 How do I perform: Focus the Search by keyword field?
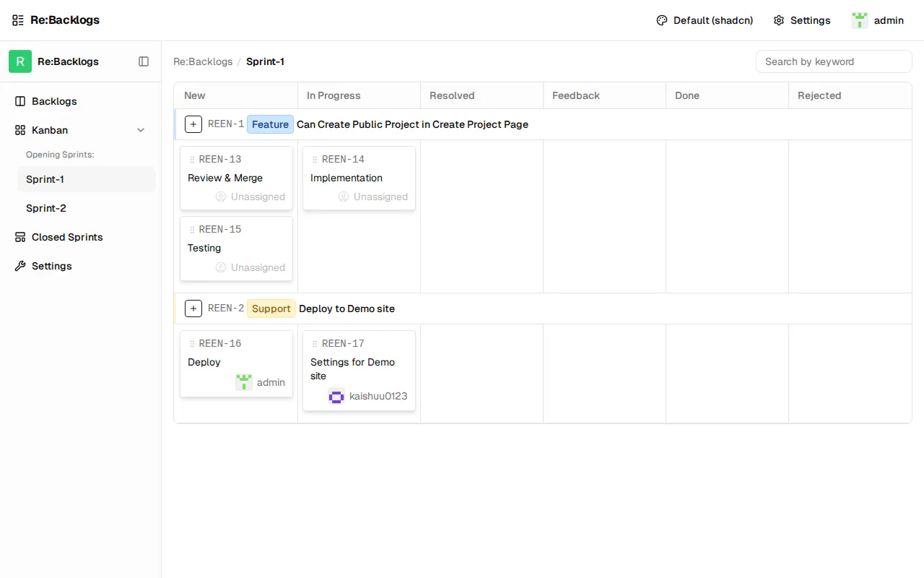click(x=834, y=61)
